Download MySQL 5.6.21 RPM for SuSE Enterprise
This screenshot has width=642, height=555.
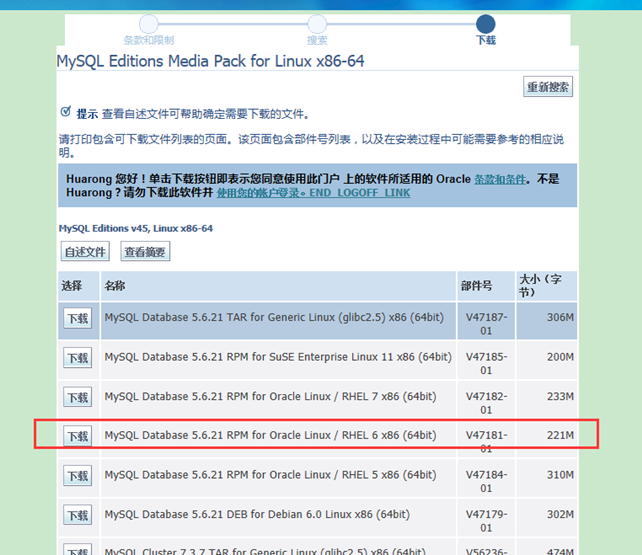click(x=77, y=358)
